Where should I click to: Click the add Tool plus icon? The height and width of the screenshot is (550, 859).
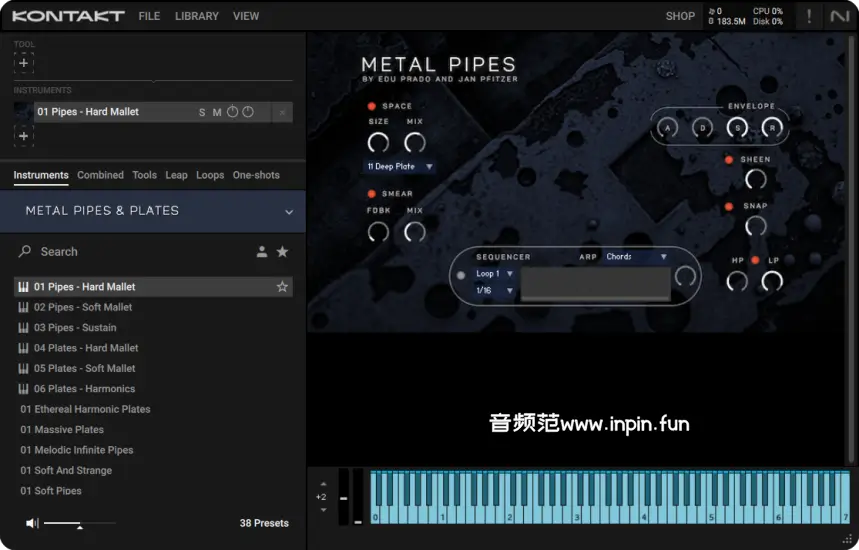pos(24,63)
